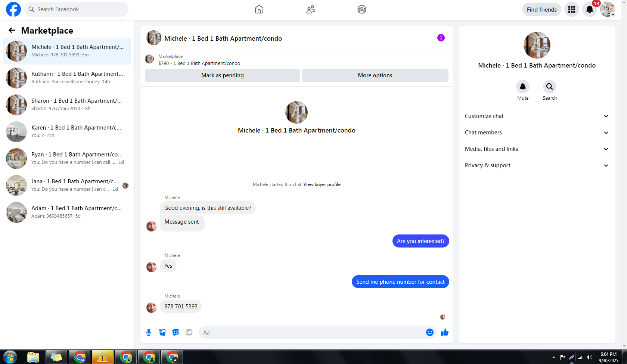The height and width of the screenshot is (364, 627).
Task: Click the Mark as pending button
Action: click(x=223, y=75)
